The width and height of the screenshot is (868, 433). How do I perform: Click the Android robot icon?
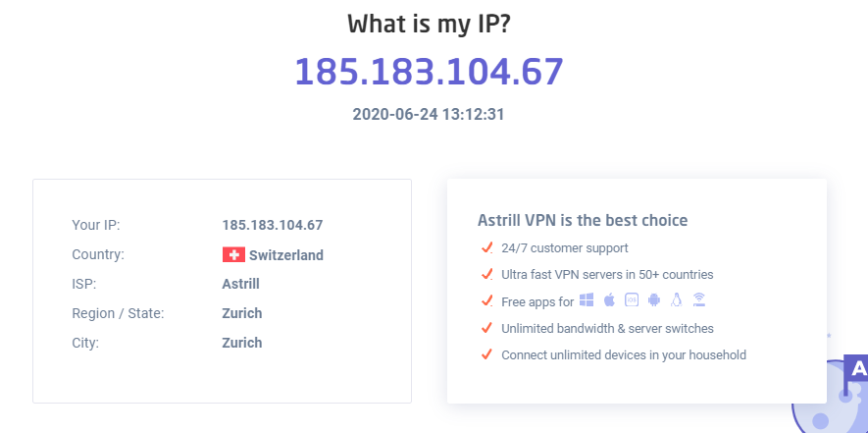654,299
